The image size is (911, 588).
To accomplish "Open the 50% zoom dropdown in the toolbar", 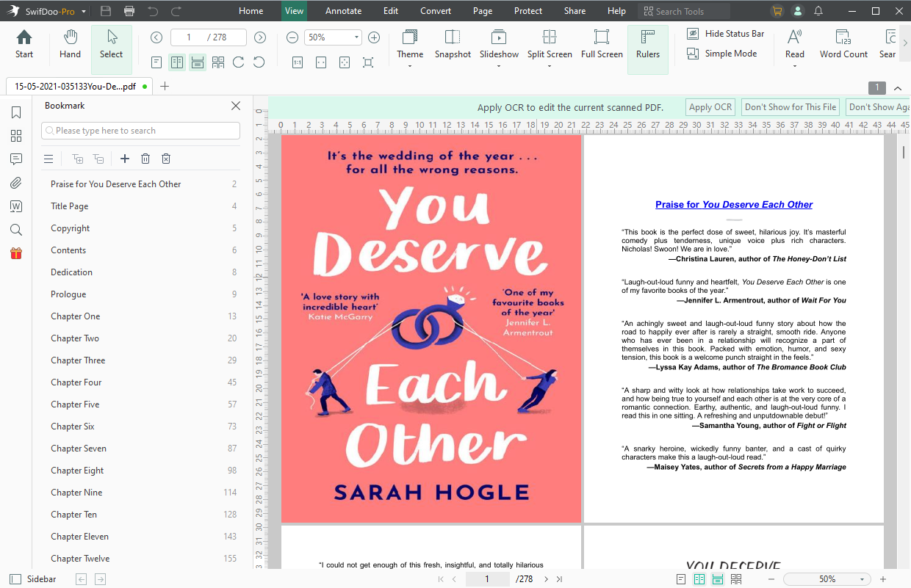I will (x=357, y=37).
